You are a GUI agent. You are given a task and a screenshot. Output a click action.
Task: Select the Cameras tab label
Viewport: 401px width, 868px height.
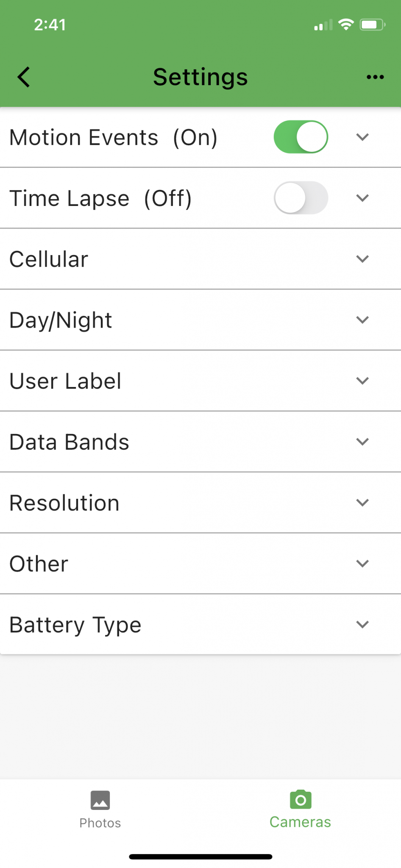300,822
